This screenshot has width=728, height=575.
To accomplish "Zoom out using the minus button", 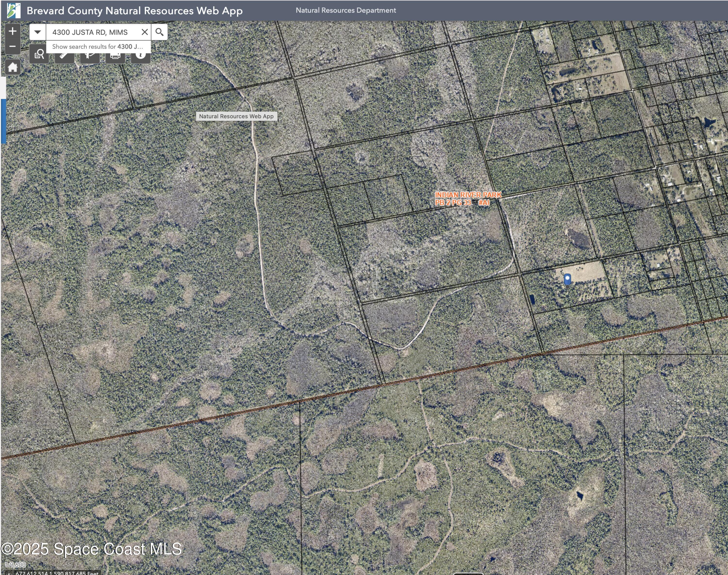I will [13, 46].
